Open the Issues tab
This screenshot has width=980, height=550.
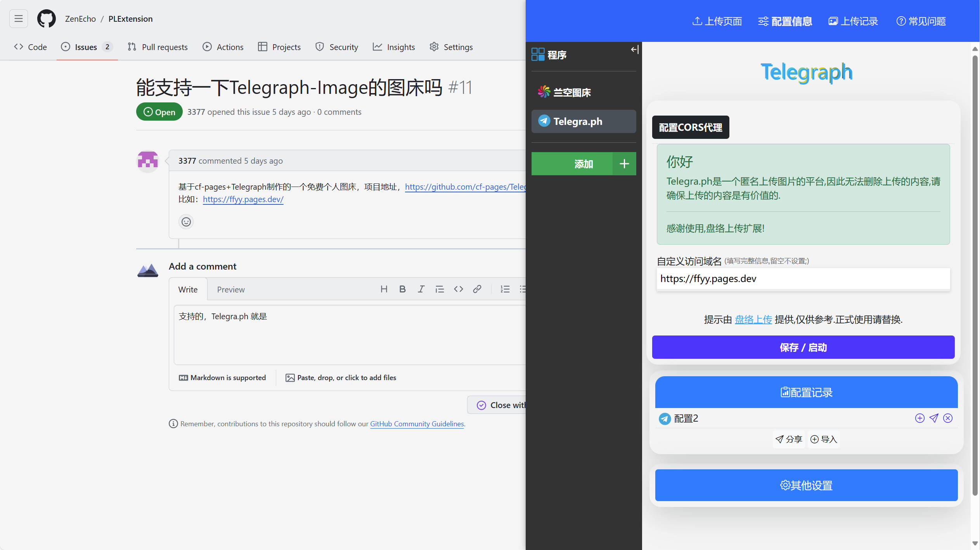87,47
